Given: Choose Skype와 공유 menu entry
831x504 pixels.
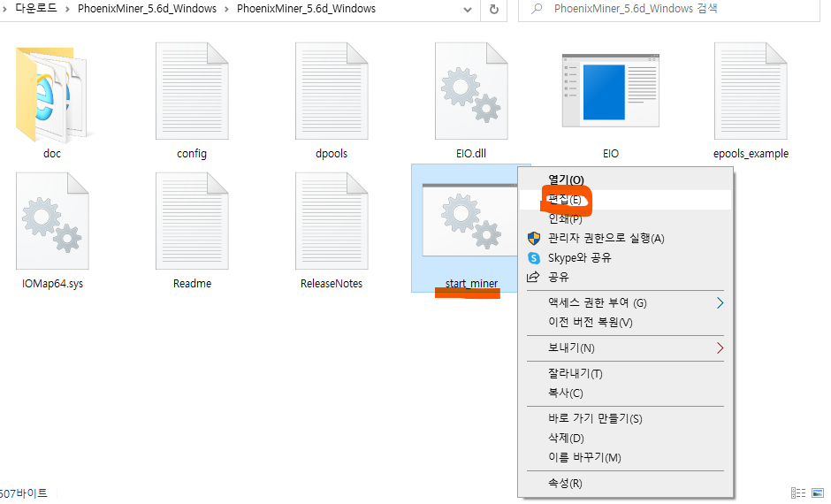Looking at the screenshot, I should click(625, 258).
